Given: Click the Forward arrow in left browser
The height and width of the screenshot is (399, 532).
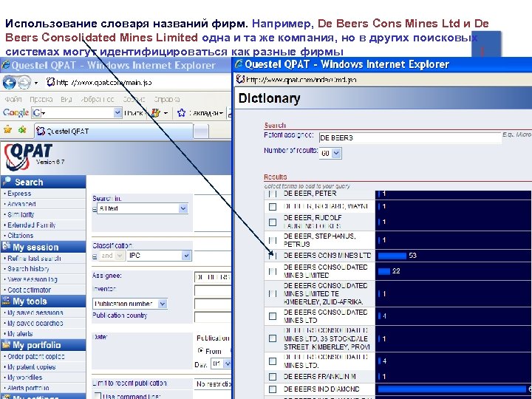Looking at the screenshot, I should (24, 83).
